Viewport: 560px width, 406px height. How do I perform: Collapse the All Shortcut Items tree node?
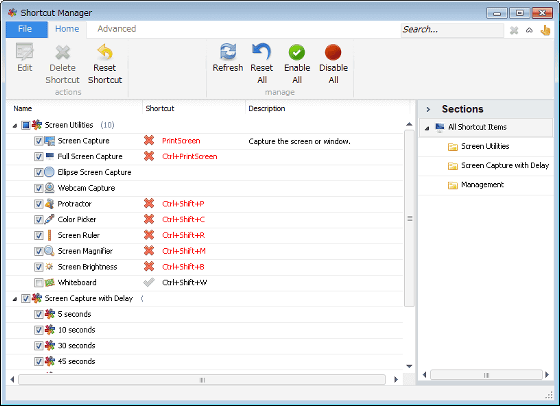pyautogui.click(x=427, y=128)
